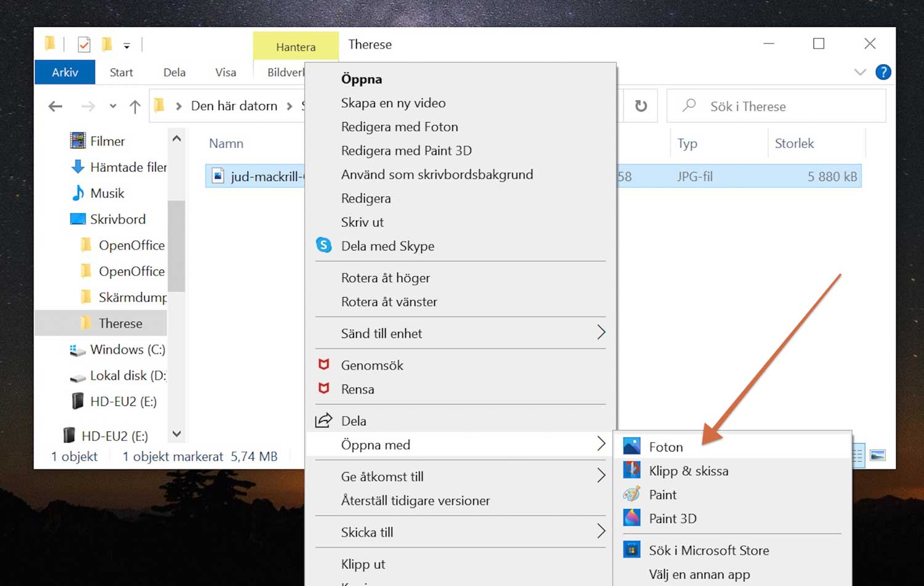924x586 pixels.
Task: Click the McAfee icon beside Genomsök
Action: click(323, 365)
